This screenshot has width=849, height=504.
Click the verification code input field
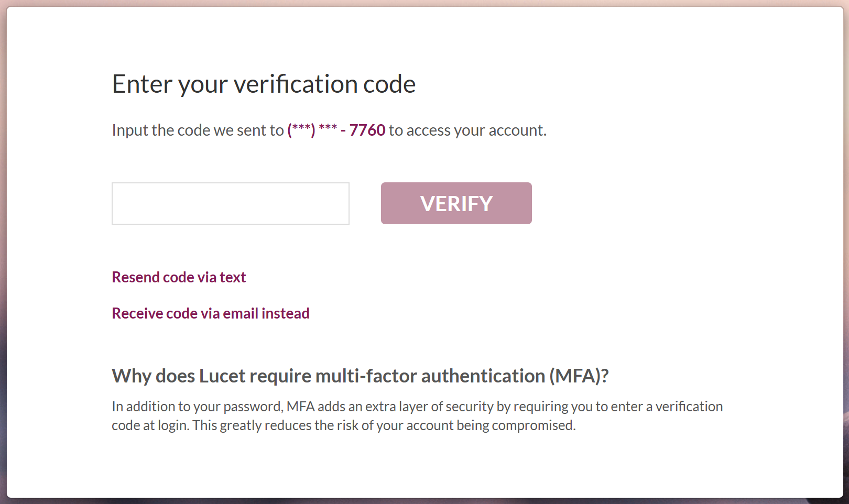tap(230, 203)
